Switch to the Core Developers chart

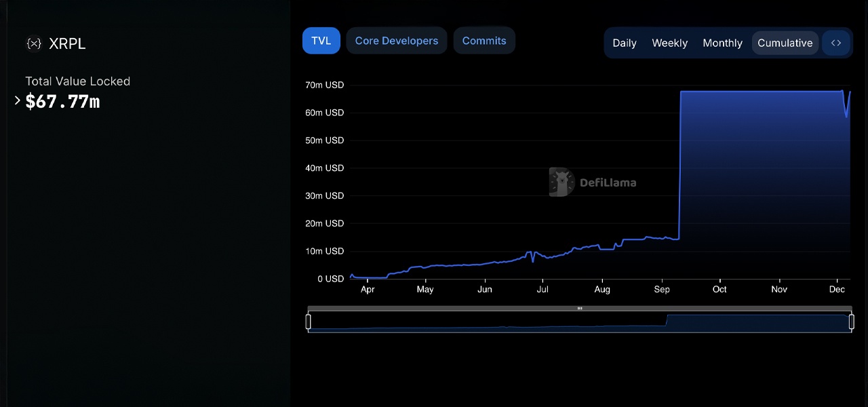click(x=396, y=40)
